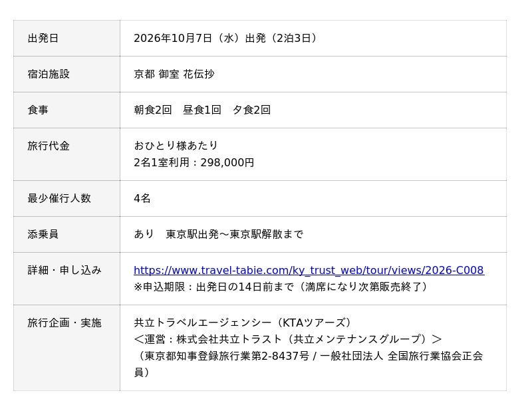Click the 旅行企画・実施 row label

65,323
